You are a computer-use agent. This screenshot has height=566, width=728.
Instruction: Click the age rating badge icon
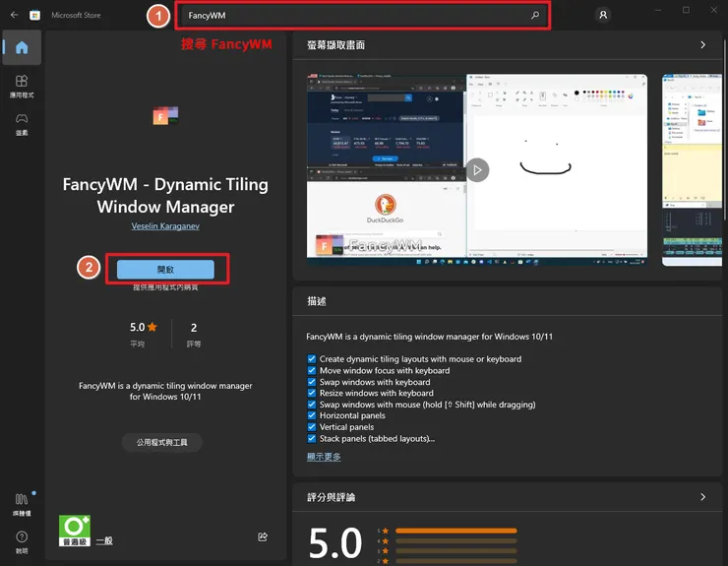[75, 531]
